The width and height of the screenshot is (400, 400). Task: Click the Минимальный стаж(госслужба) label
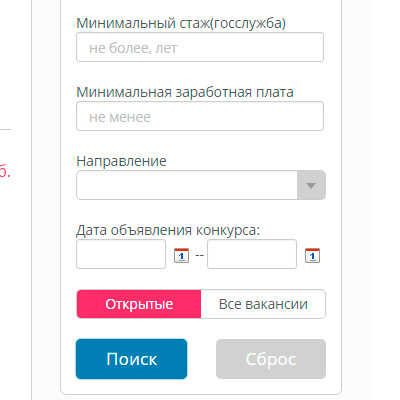181,23
